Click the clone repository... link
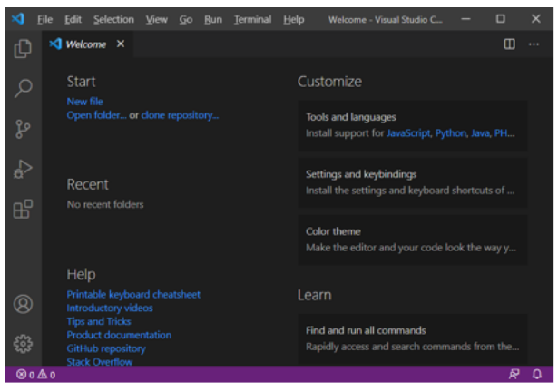 (180, 115)
